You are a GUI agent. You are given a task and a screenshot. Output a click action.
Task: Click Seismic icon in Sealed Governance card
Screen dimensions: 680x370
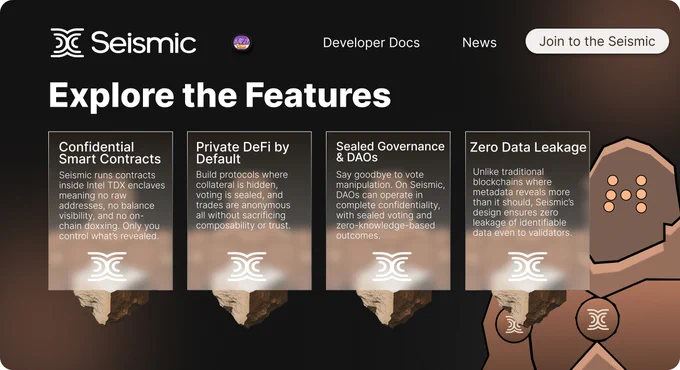[x=392, y=266]
